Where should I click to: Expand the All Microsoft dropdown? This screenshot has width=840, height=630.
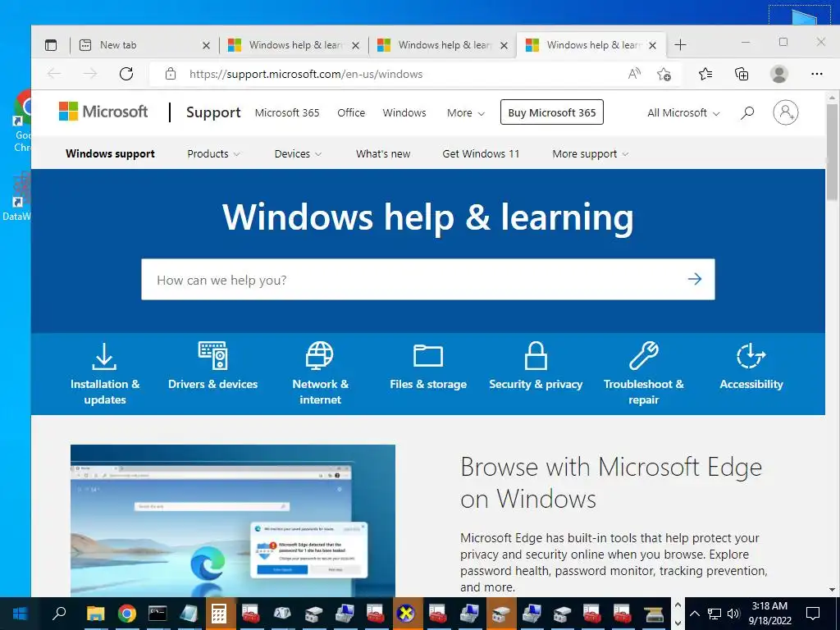tap(683, 112)
